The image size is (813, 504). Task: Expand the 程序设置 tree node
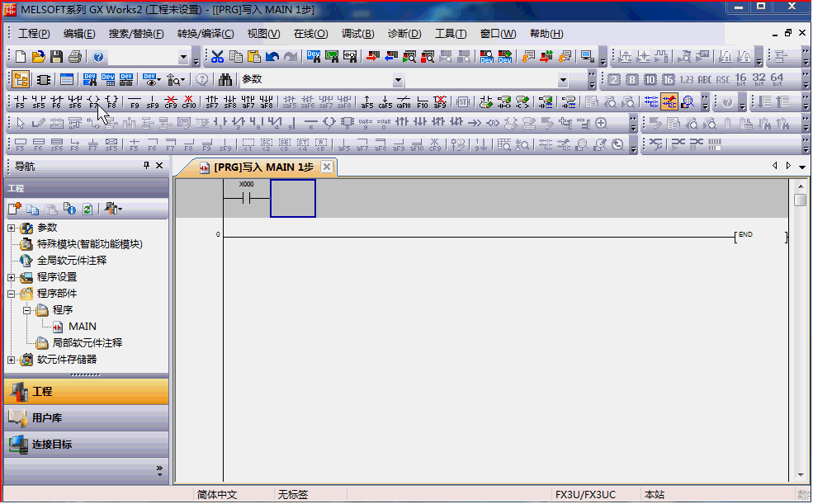[12, 277]
